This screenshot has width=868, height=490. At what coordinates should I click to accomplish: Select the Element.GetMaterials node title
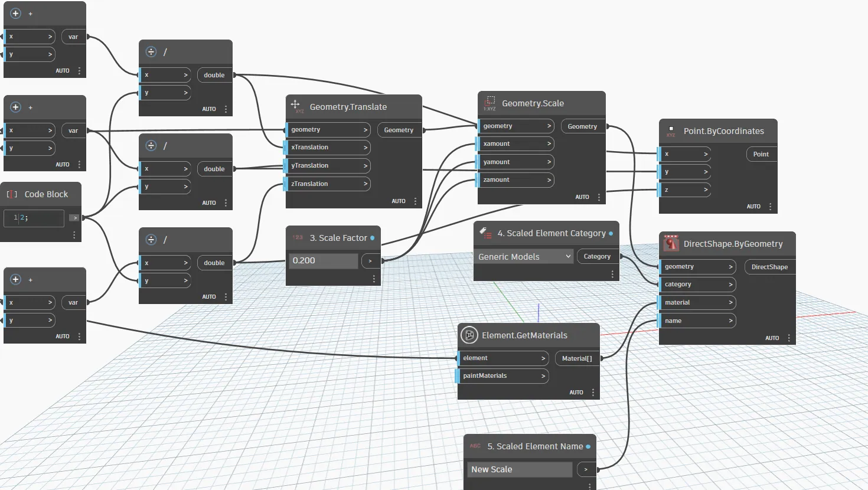click(524, 335)
